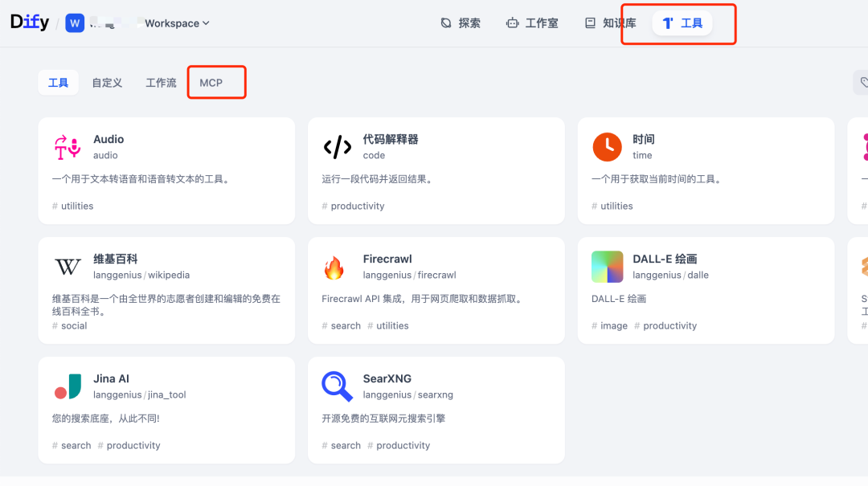Open the 工作室 navigation item
The width and height of the screenshot is (868, 486).
(532, 23)
